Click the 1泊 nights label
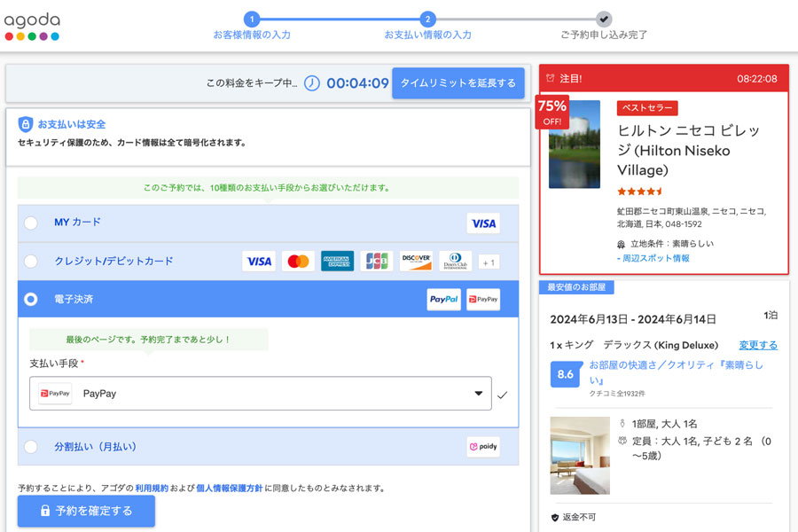 click(x=771, y=316)
